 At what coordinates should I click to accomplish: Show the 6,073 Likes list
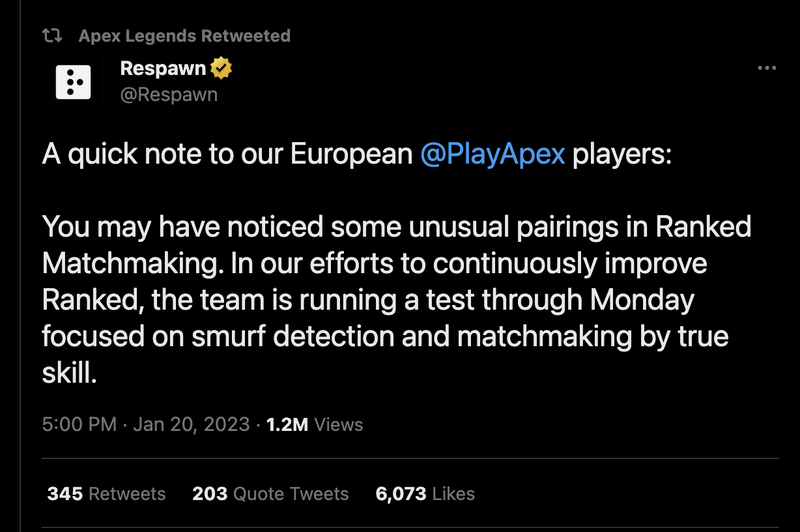point(424,493)
